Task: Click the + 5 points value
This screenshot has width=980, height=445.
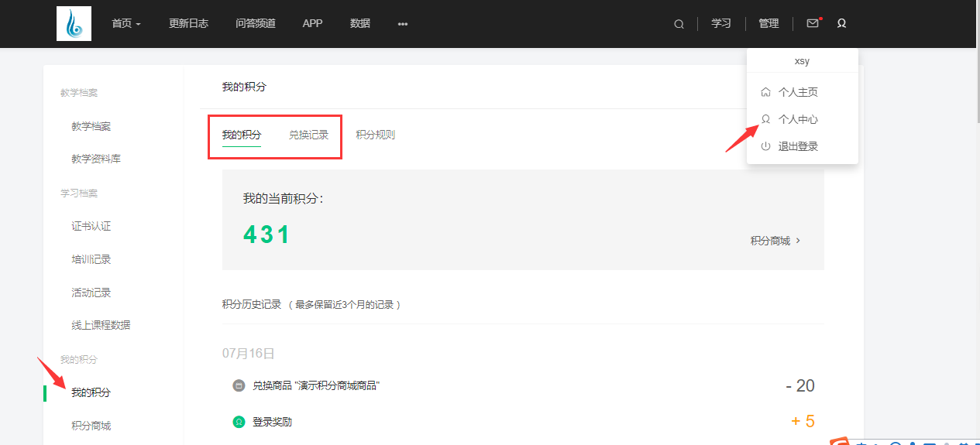Action: click(803, 422)
